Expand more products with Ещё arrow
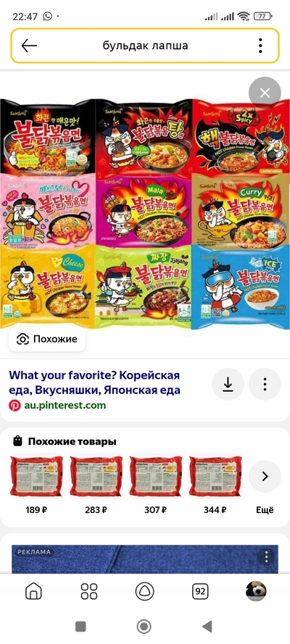 pos(265,477)
